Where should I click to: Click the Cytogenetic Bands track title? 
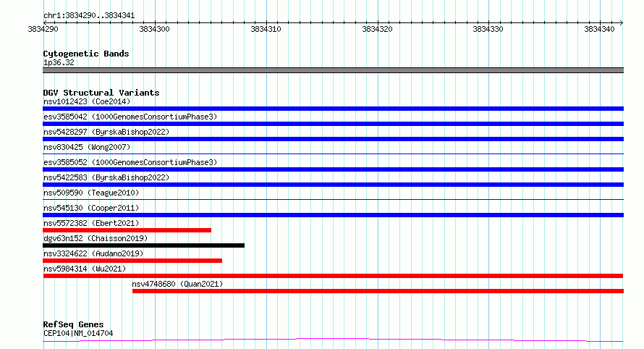[86, 54]
